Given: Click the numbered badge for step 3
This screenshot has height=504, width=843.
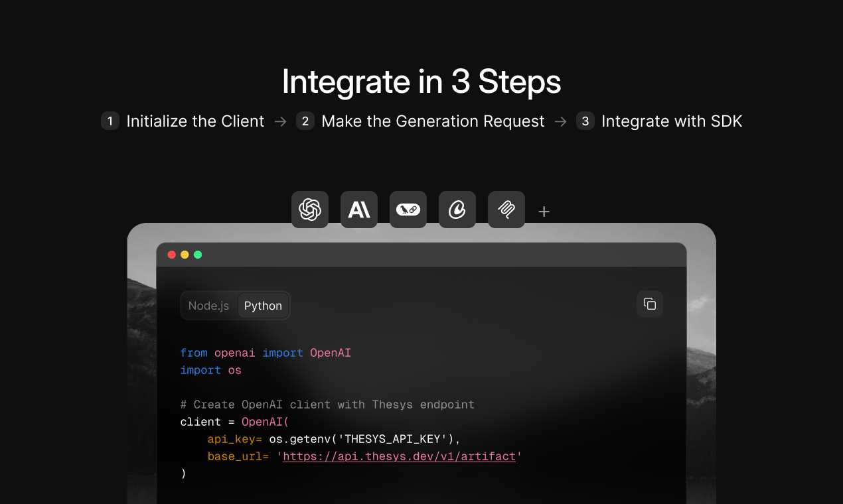Looking at the screenshot, I should 585,121.
